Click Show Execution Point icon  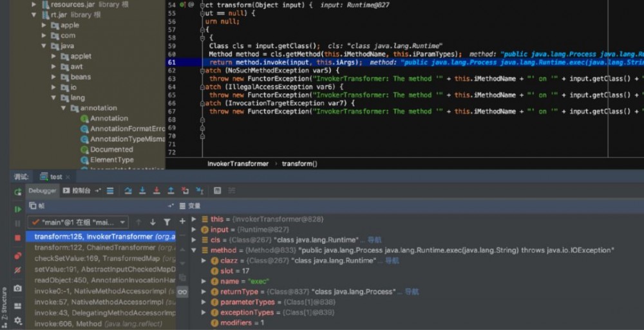[x=110, y=191]
